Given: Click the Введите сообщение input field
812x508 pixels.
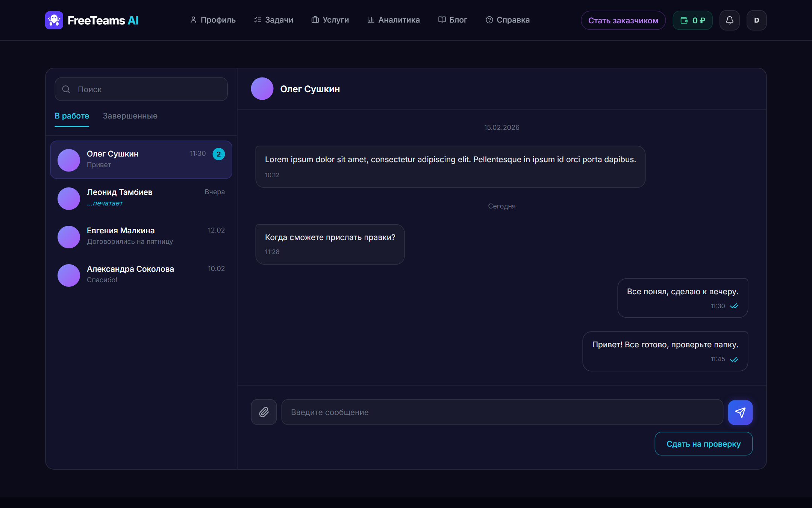Looking at the screenshot, I should coord(502,412).
